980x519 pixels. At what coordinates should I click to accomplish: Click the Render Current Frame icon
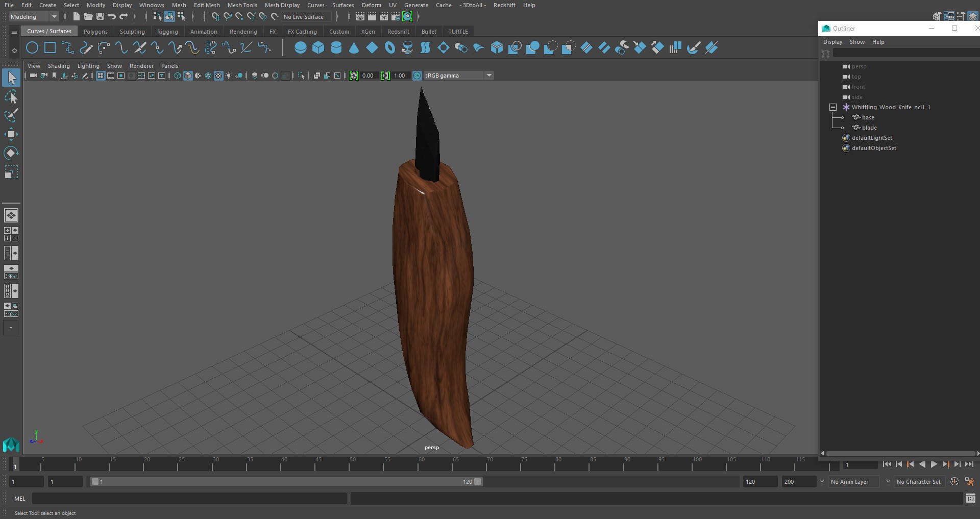(372, 17)
